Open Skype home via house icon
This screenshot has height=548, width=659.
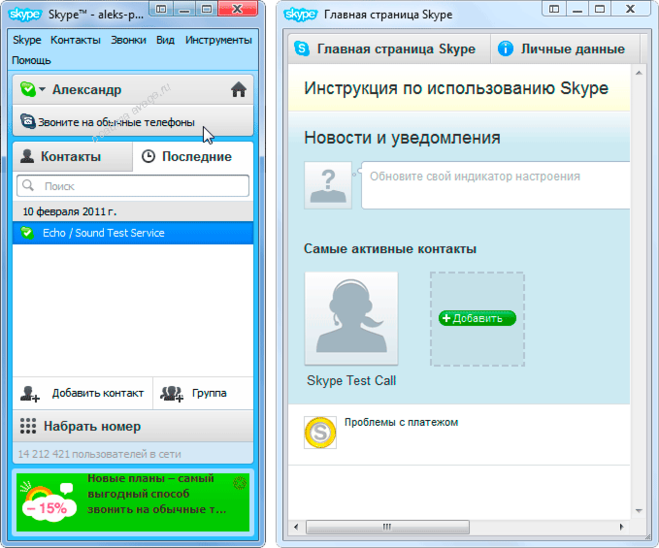pyautogui.click(x=238, y=89)
